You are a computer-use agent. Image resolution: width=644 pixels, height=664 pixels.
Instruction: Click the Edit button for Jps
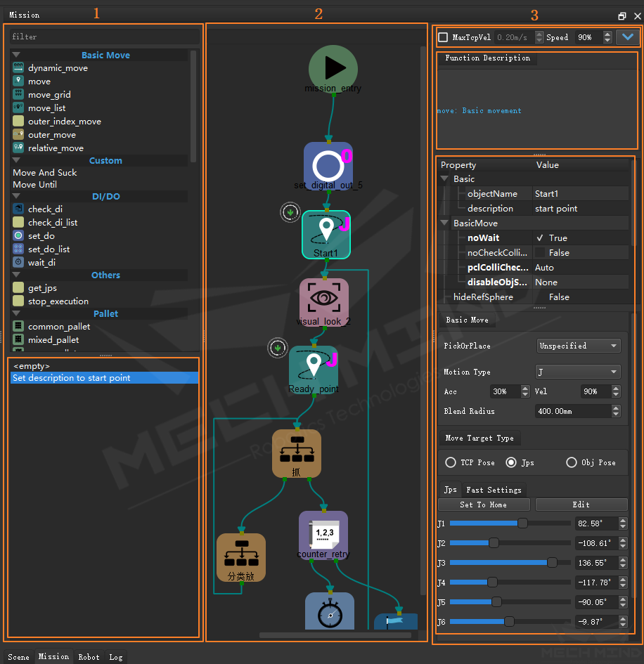(581, 504)
